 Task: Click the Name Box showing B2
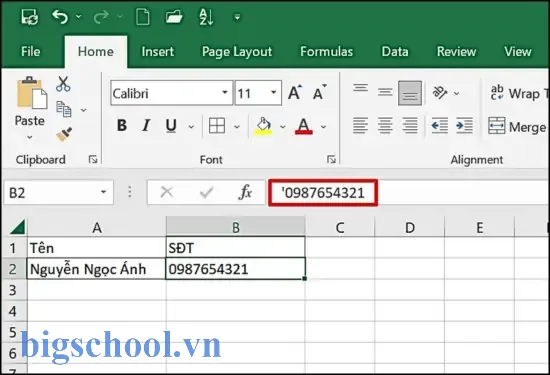click(x=59, y=193)
